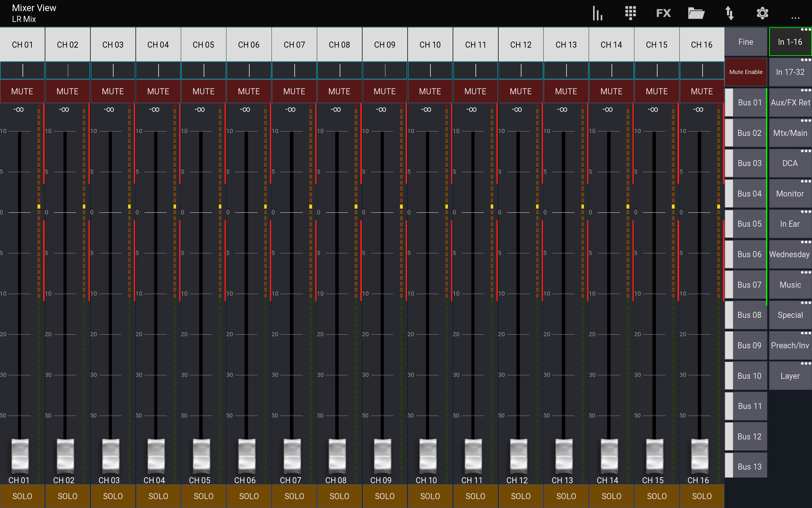Solo channel CH 02

68,496
